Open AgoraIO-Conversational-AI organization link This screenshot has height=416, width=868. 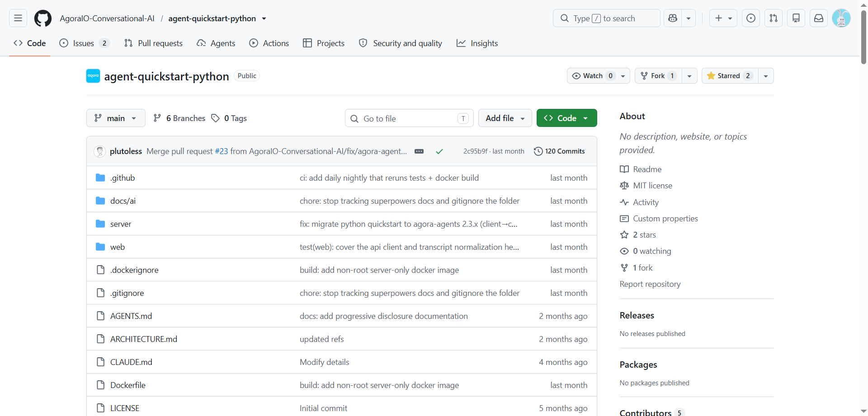tap(107, 19)
